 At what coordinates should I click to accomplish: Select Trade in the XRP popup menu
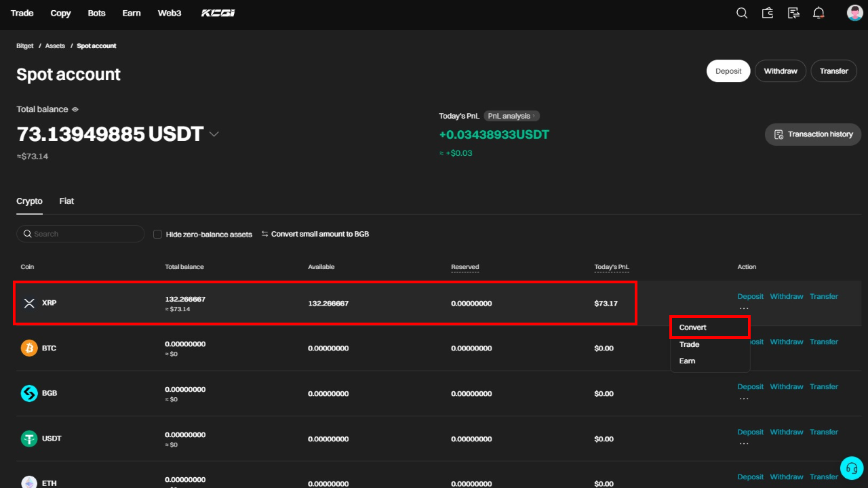pyautogui.click(x=710, y=344)
